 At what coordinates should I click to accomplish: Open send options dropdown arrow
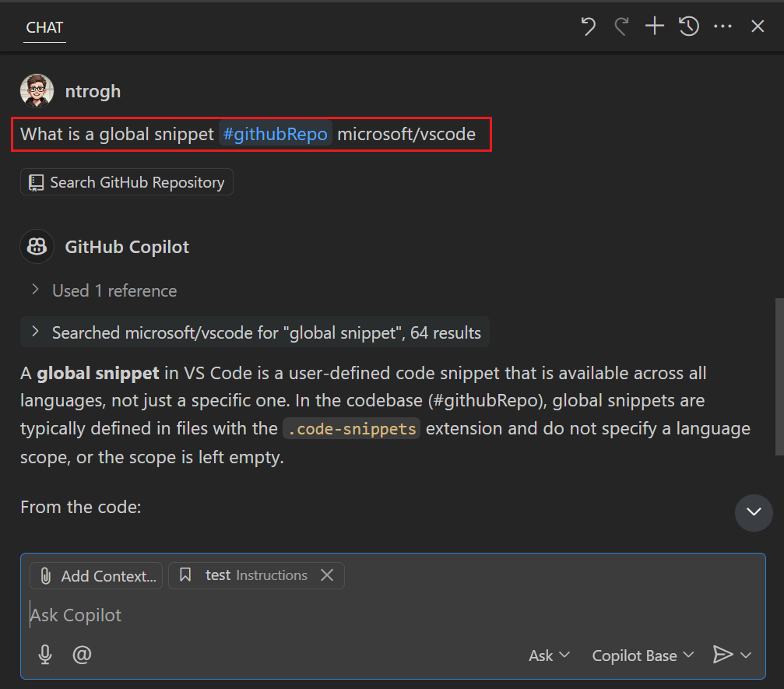(747, 656)
